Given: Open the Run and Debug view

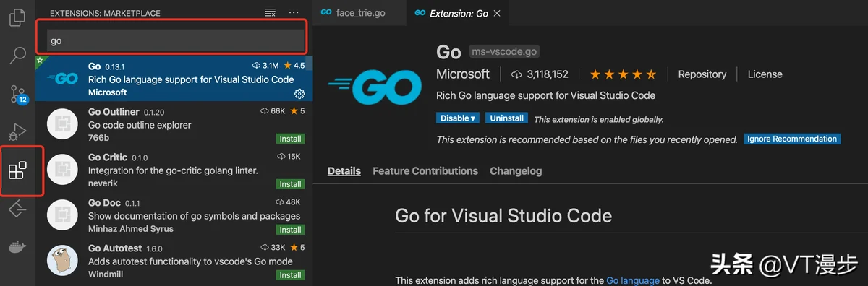Looking at the screenshot, I should pyautogui.click(x=17, y=132).
